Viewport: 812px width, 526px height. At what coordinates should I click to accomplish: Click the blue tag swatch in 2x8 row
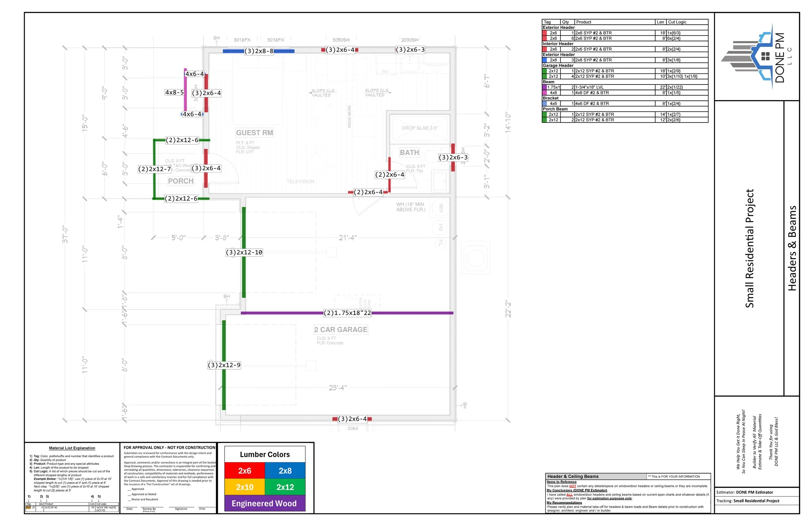[544, 60]
